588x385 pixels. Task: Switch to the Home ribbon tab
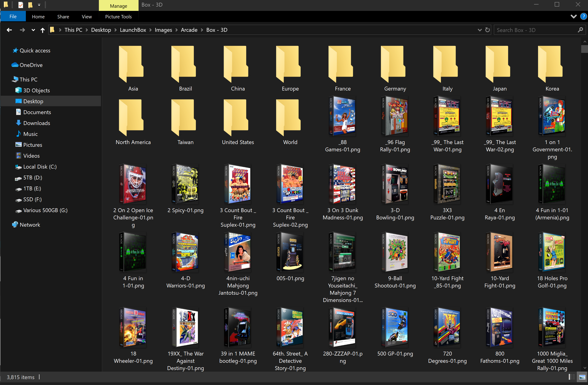click(x=38, y=17)
